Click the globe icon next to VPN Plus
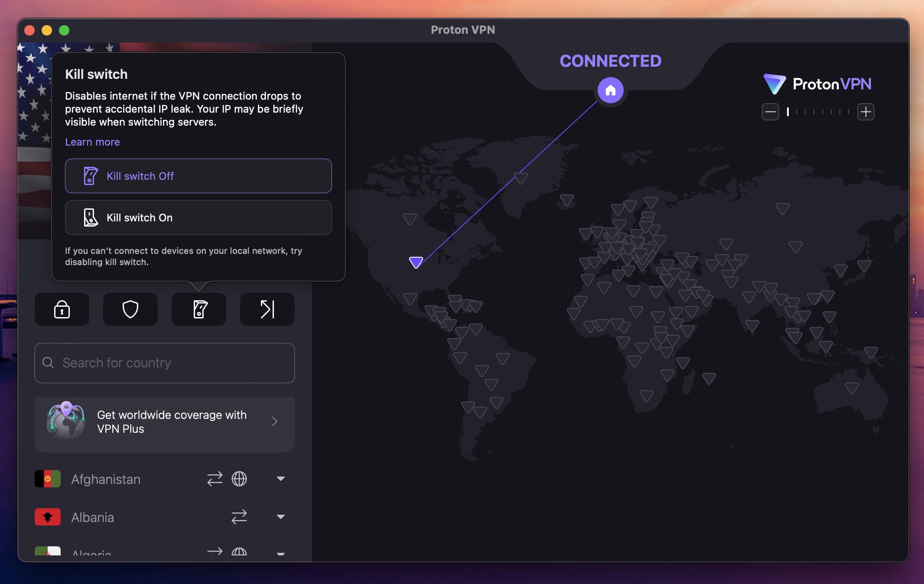924x584 pixels. (66, 421)
